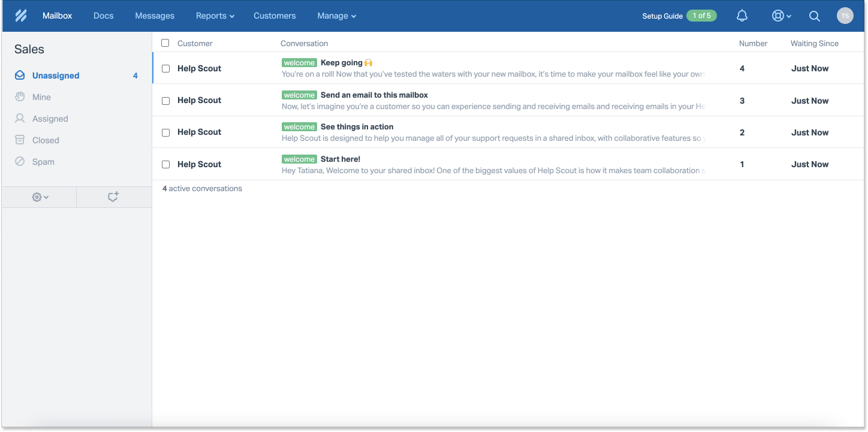Expand the Reports menu

pos(215,16)
